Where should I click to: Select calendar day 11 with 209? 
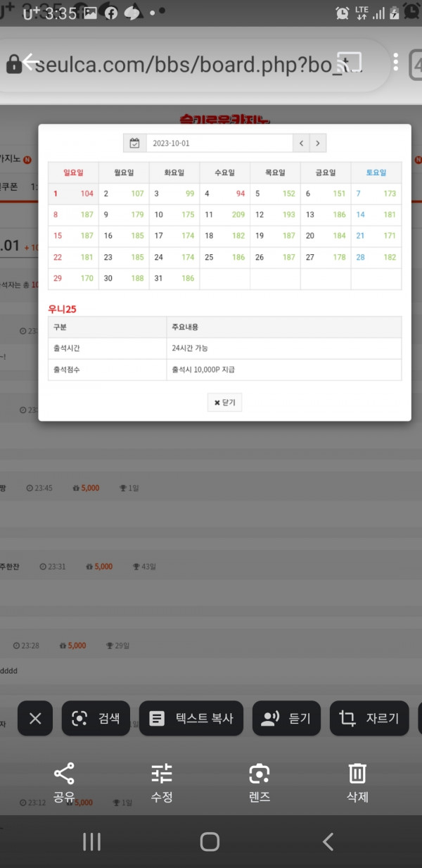tap(224, 215)
